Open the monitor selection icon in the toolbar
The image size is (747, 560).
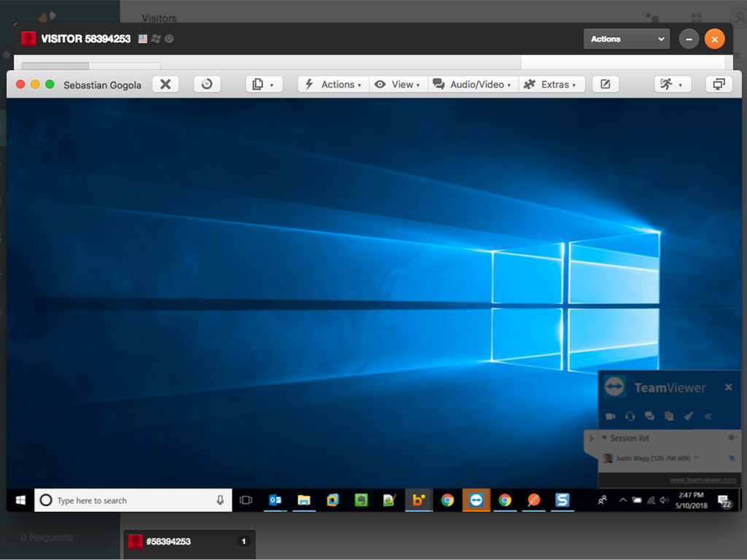coord(719,84)
